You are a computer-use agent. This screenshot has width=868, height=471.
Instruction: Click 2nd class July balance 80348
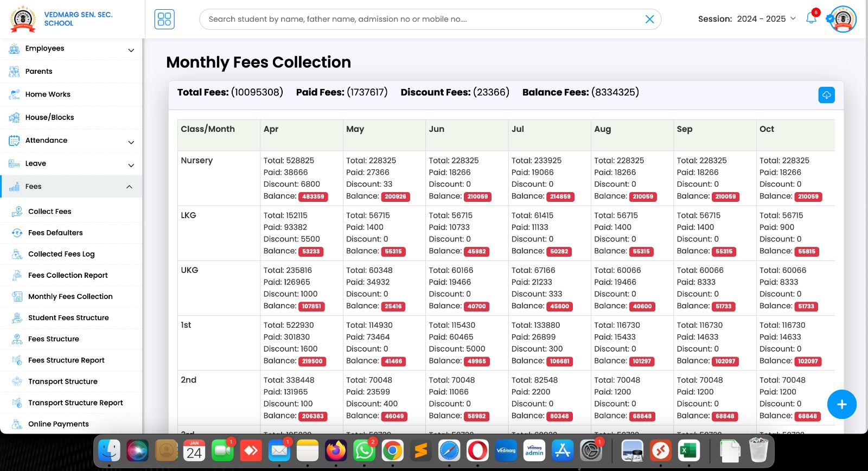pyautogui.click(x=559, y=416)
